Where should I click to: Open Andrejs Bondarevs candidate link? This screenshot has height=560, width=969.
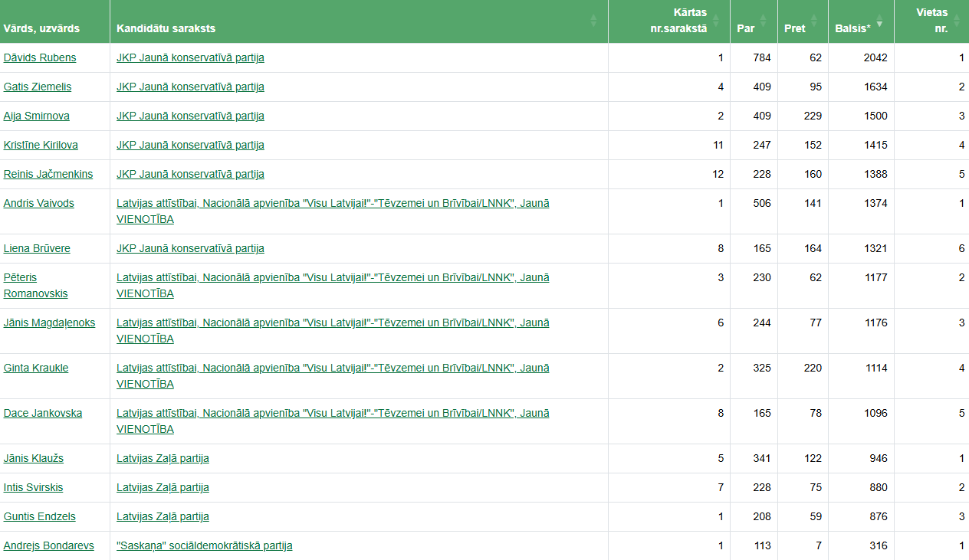pyautogui.click(x=49, y=545)
